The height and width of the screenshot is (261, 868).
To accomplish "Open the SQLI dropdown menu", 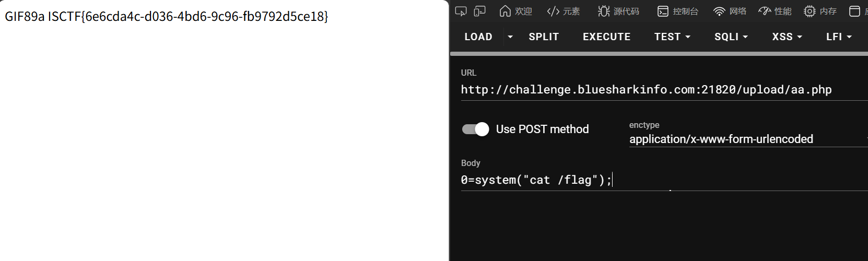I will (731, 37).
